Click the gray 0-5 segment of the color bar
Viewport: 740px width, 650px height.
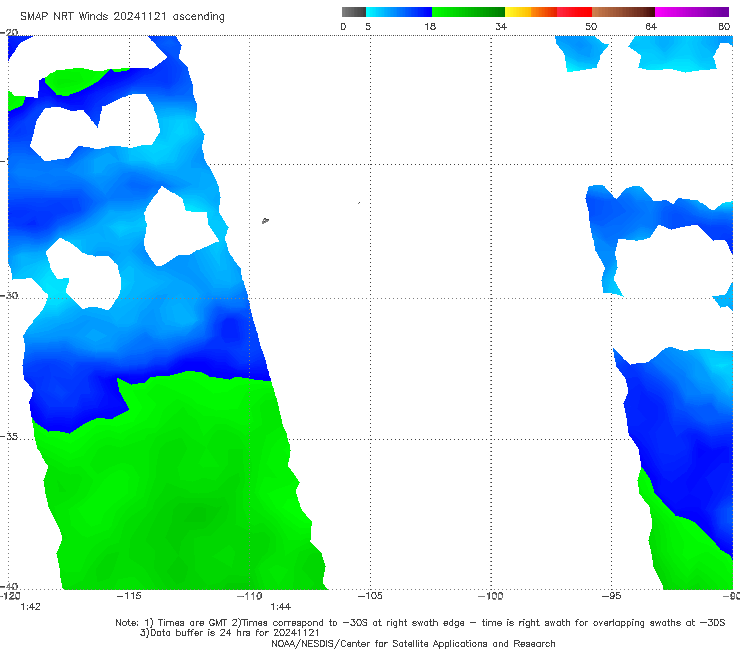(354, 12)
